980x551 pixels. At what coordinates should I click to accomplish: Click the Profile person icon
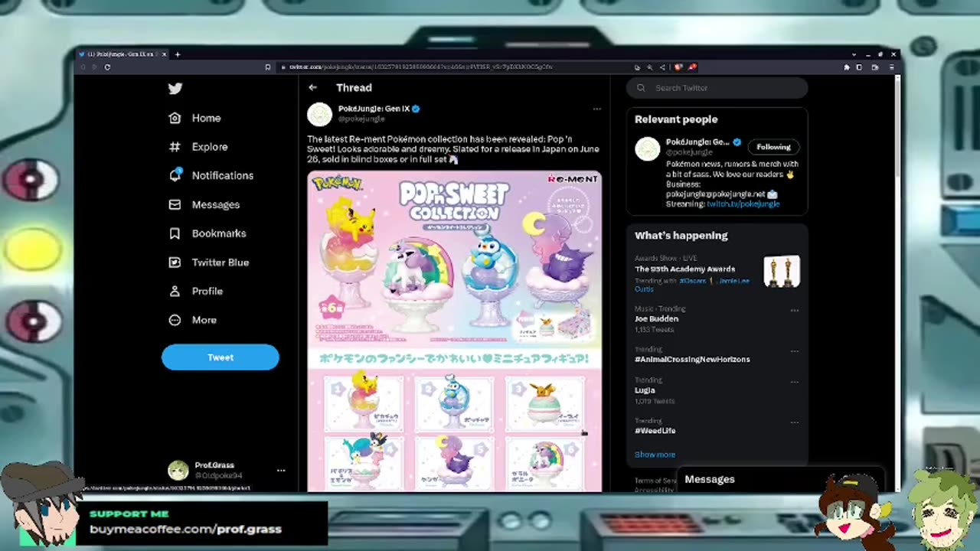coord(175,292)
